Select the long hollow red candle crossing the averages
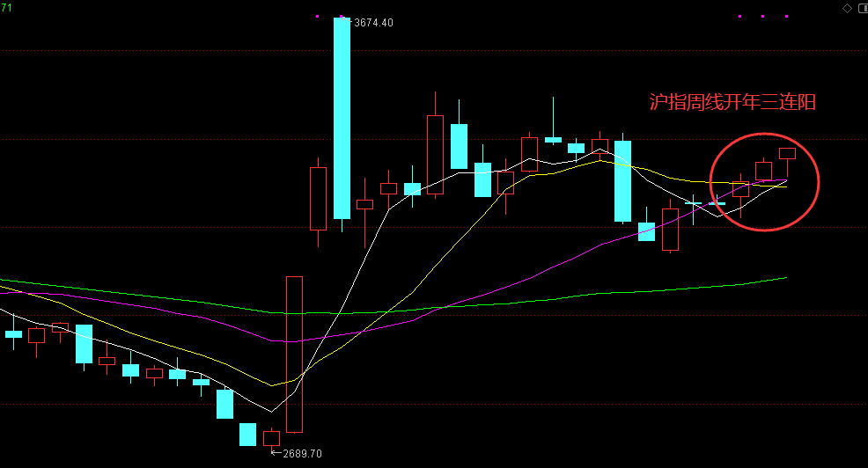868x468 pixels. (295, 354)
